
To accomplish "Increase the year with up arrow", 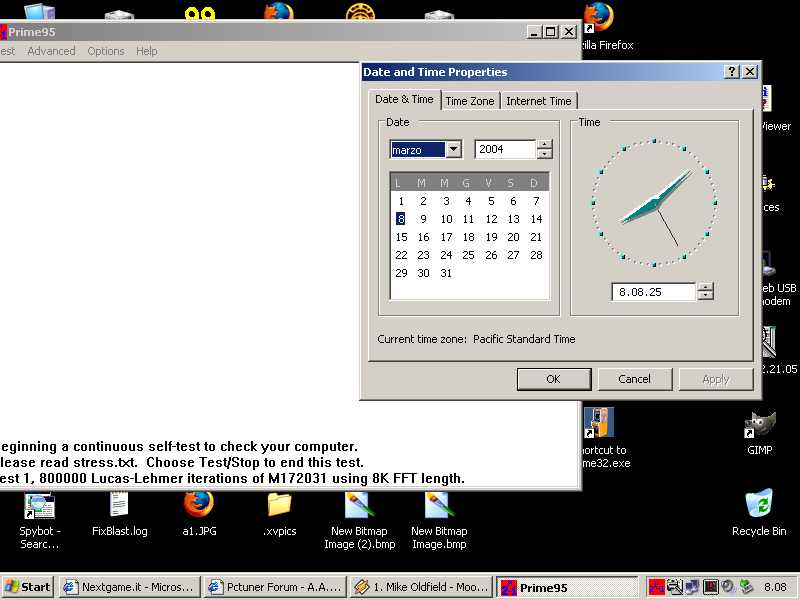I will coord(544,145).
